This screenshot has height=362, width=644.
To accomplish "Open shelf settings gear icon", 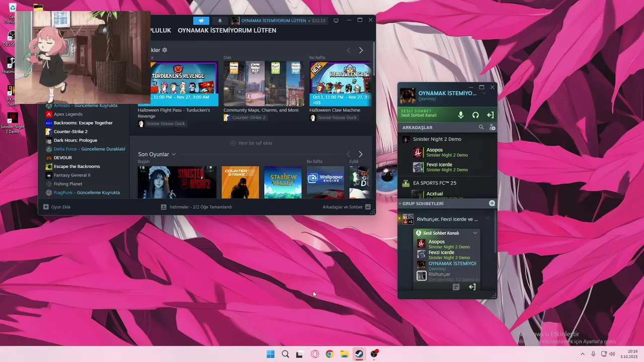I will coord(165,50).
